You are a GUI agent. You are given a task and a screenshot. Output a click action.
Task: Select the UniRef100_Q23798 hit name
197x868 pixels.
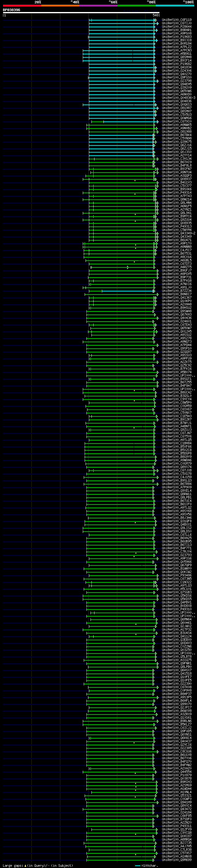coord(177,81)
